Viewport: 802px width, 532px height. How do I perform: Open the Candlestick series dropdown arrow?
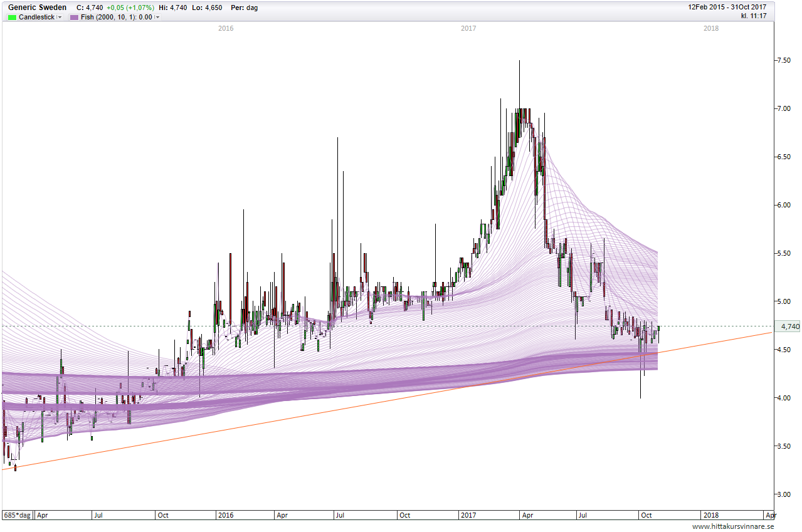[60, 18]
